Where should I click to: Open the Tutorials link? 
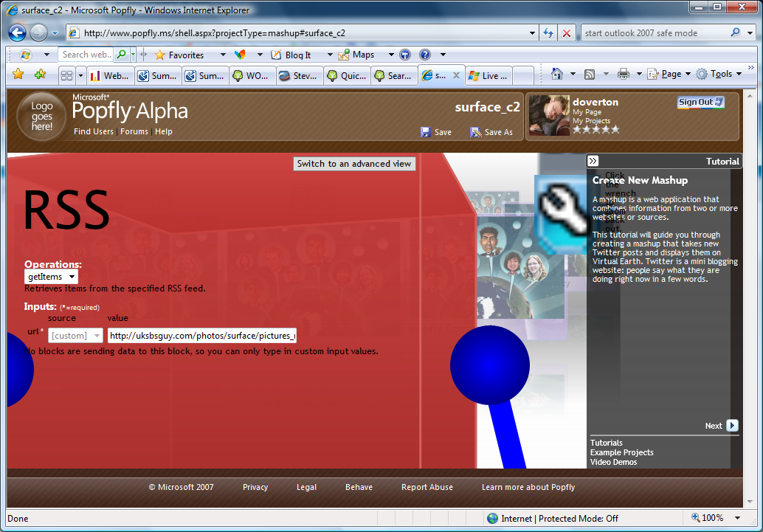(x=607, y=443)
